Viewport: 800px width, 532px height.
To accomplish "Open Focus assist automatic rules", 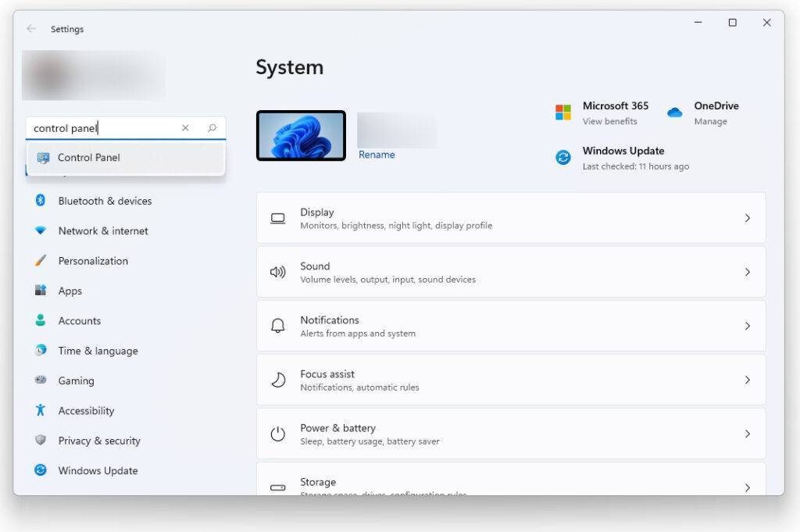I will pos(511,380).
